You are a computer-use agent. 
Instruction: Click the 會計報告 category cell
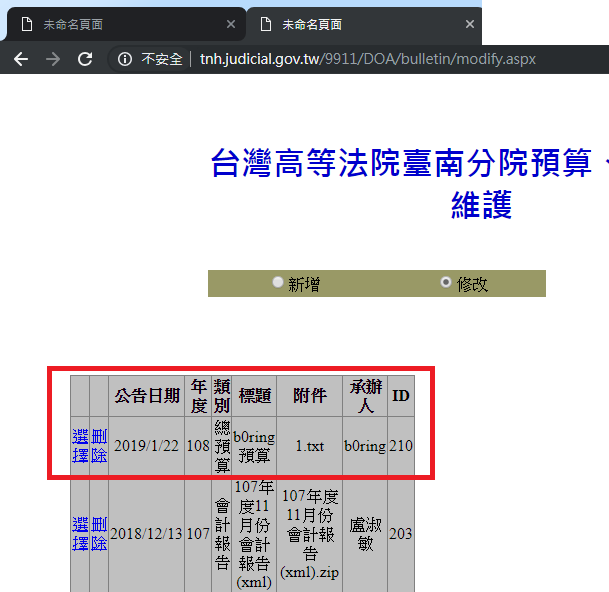point(222,534)
